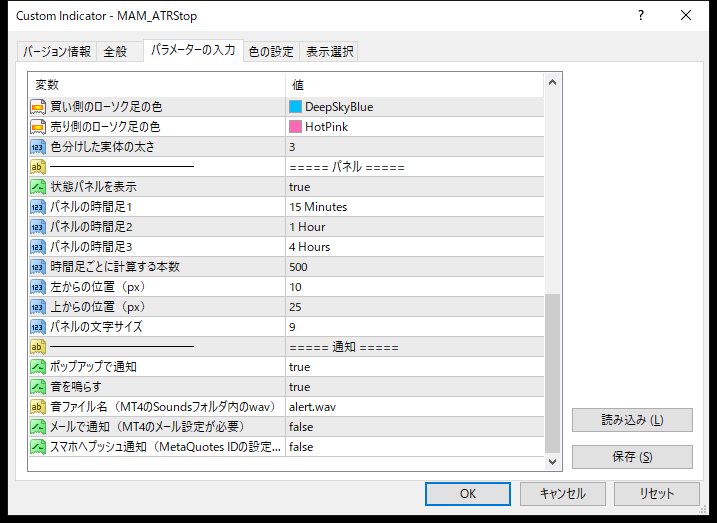Switch to the バージョン情報 tab

57,51
